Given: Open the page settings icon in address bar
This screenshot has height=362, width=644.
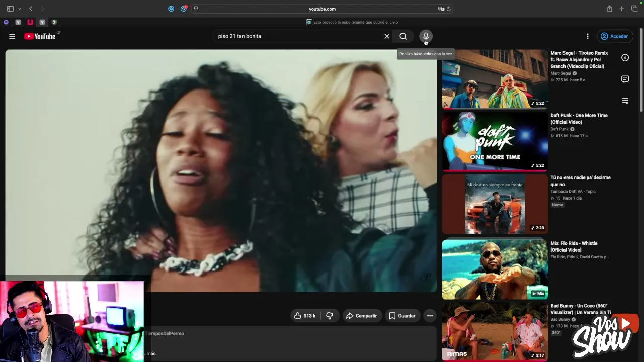Looking at the screenshot, I should 196,9.
